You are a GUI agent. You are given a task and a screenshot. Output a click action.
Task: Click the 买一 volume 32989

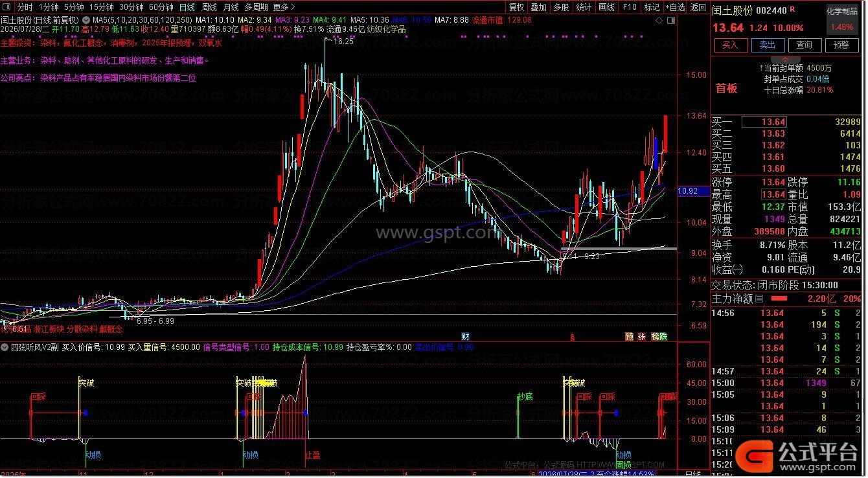(849, 122)
